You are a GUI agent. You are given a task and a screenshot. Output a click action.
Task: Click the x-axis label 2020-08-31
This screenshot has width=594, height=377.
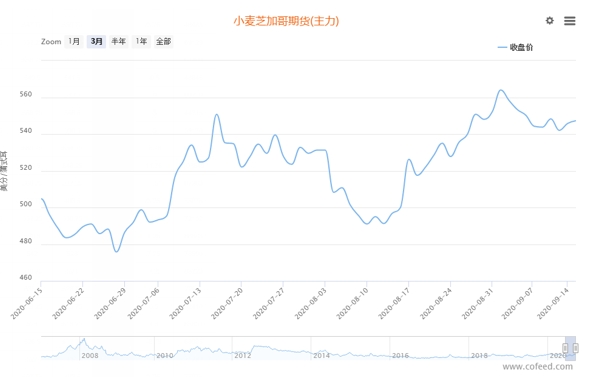[477, 303]
